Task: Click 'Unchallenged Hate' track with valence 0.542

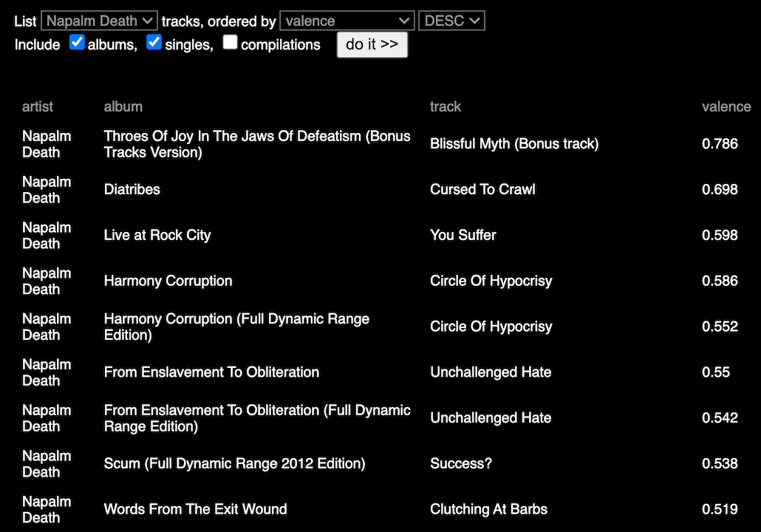Action: [491, 418]
